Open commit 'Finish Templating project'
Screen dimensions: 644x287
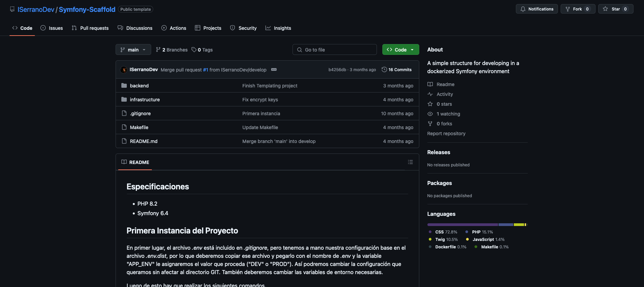(270, 86)
